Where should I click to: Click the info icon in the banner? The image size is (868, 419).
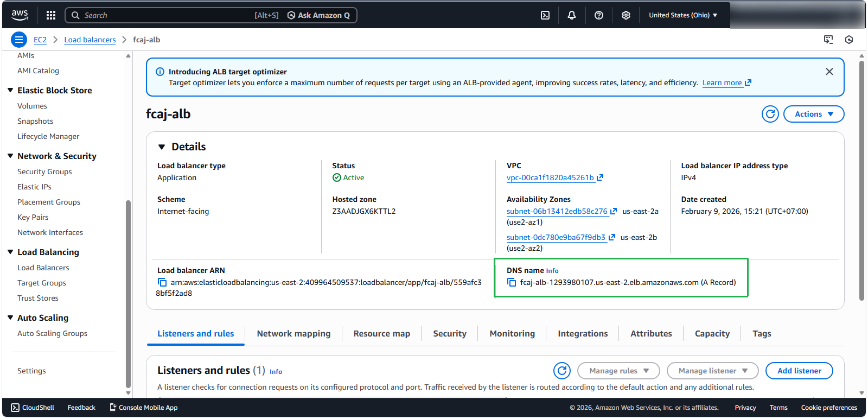pyautogui.click(x=160, y=72)
